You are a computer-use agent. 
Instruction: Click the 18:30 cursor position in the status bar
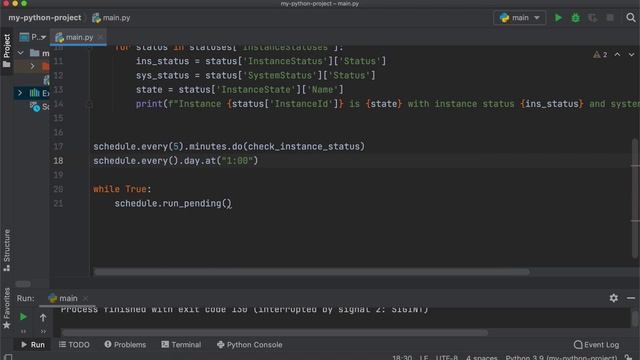pos(402,357)
